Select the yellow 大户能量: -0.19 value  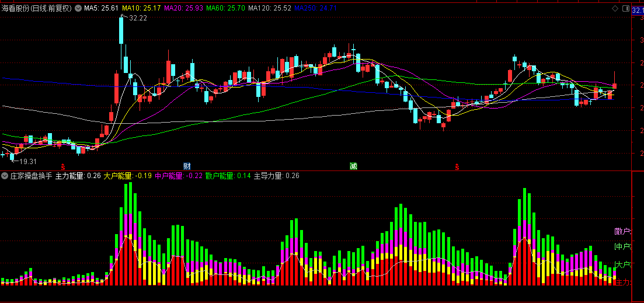[x=127, y=176]
